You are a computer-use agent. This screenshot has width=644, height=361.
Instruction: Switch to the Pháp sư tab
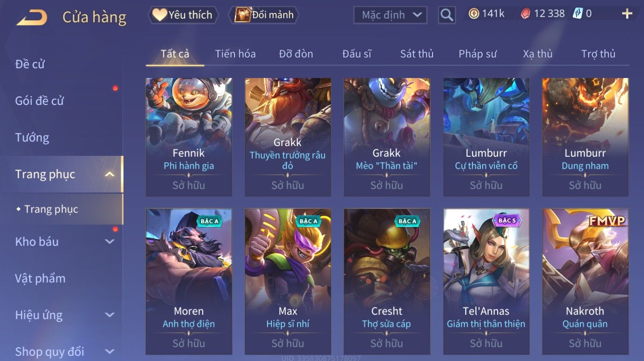pyautogui.click(x=478, y=54)
